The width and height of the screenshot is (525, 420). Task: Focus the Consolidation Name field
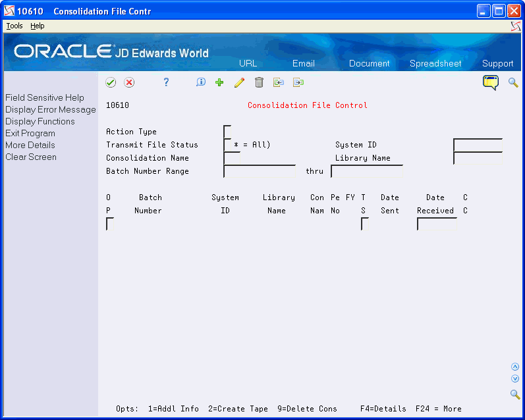pyautogui.click(x=232, y=158)
